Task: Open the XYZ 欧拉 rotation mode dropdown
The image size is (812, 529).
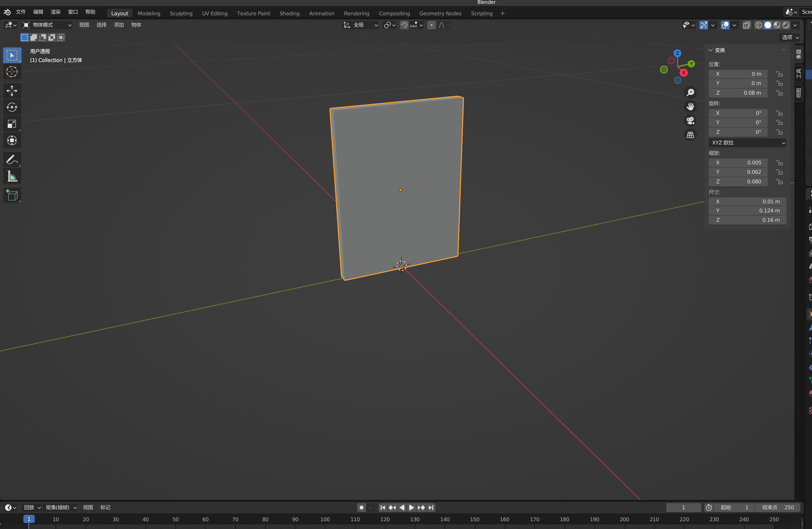Action: tap(747, 143)
